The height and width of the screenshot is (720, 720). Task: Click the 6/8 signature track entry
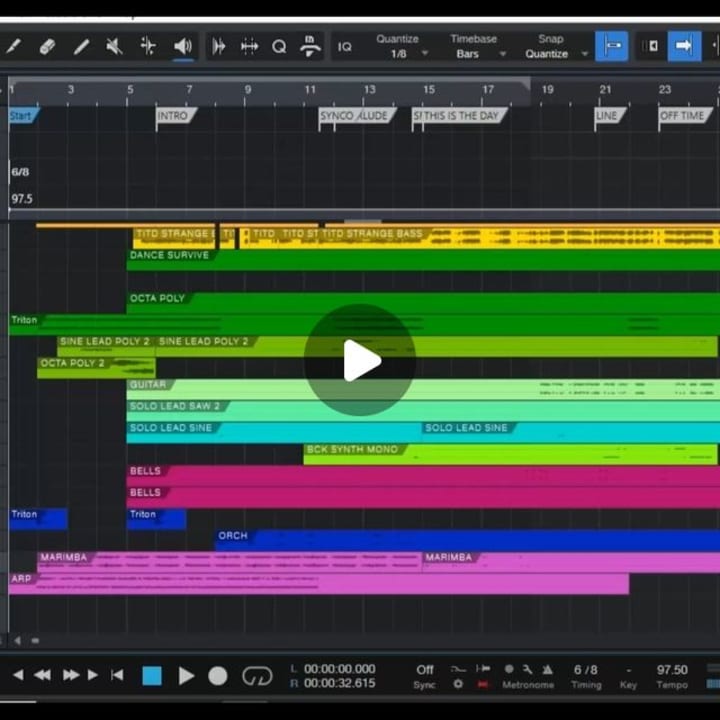(20, 172)
